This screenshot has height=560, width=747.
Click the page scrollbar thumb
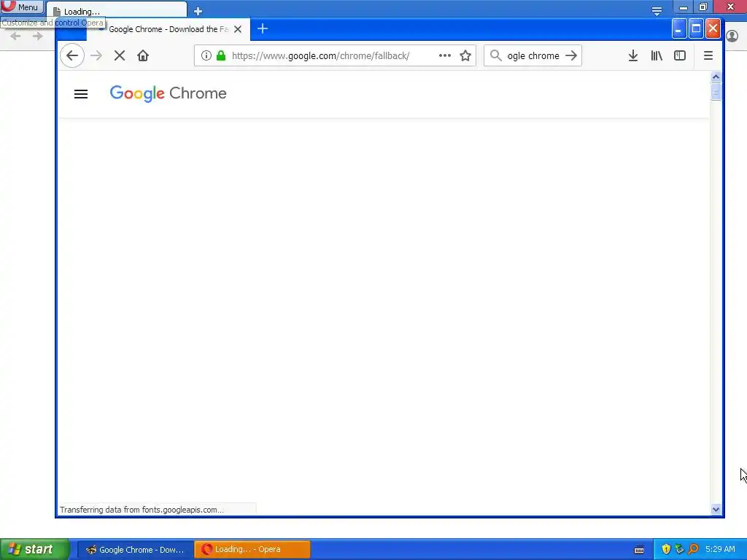coord(716,91)
